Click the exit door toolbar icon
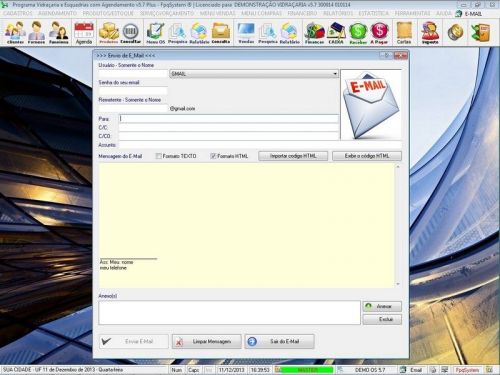 coord(480,33)
